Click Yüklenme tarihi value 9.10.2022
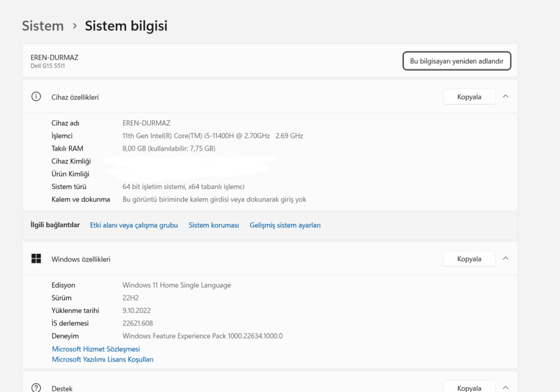The width and height of the screenshot is (560, 392). point(136,310)
